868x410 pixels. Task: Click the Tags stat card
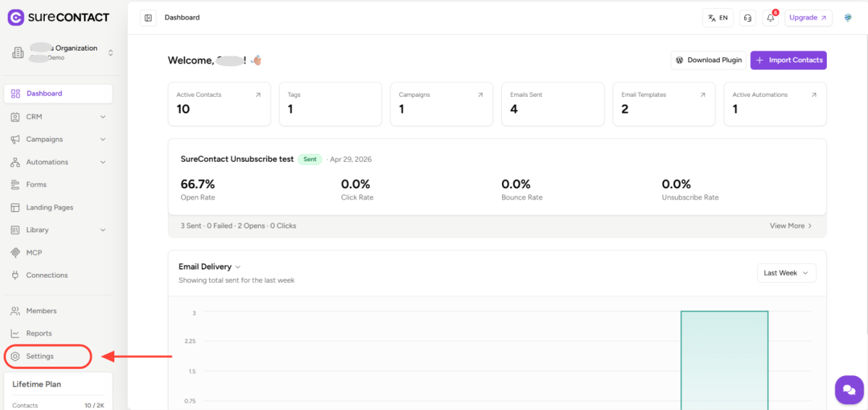330,104
